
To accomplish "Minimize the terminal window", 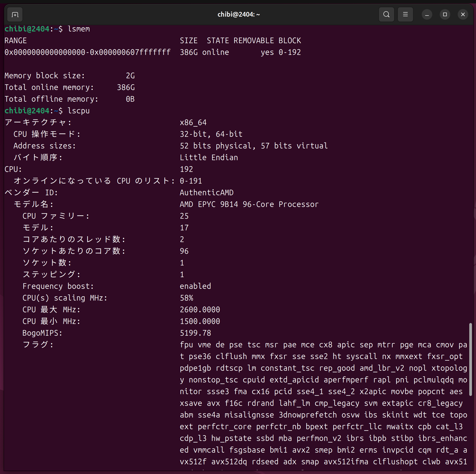I will point(427,15).
